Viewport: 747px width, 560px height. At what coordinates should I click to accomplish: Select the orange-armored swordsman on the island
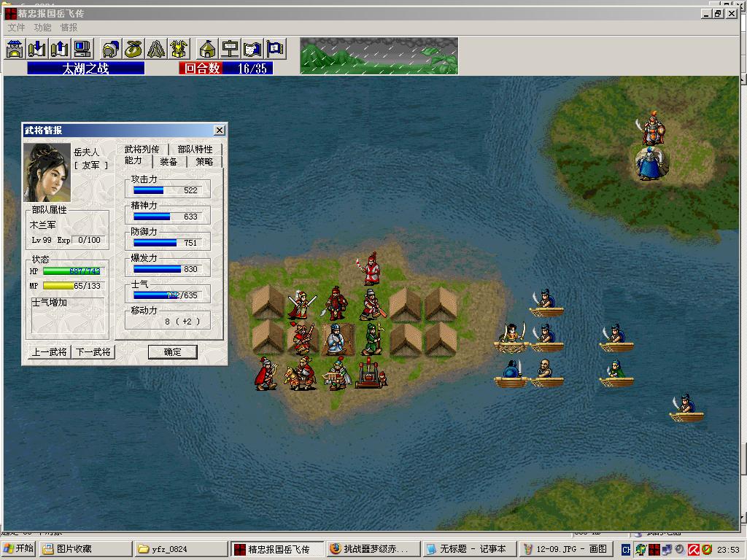[x=651, y=128]
